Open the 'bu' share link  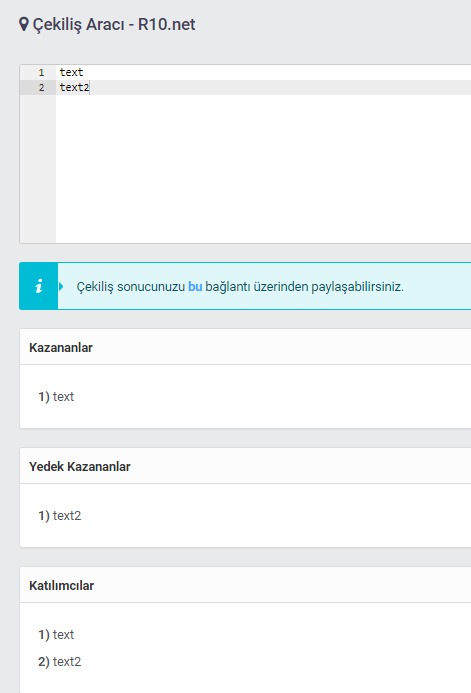click(195, 286)
